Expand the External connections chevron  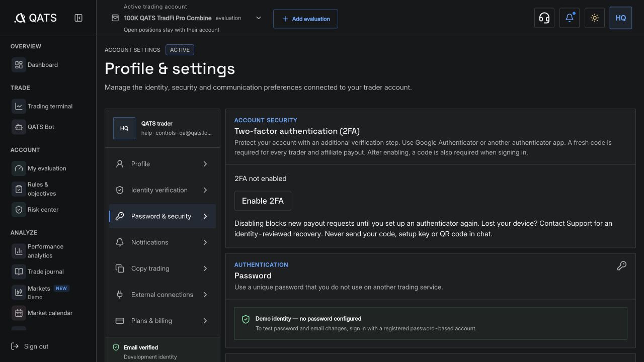205,295
